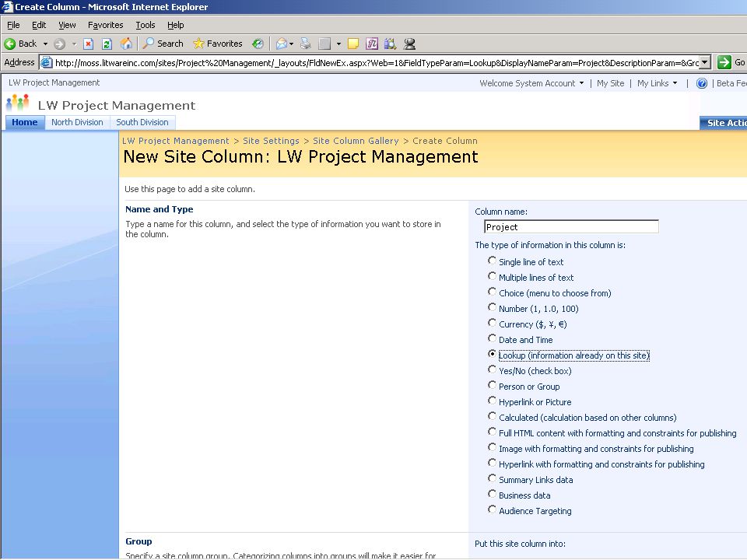747x560 pixels.
Task: Open the History icon in the toolbar
Action: 258,44
